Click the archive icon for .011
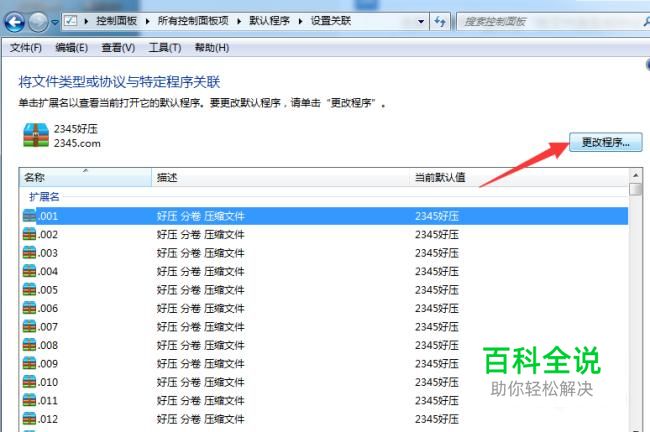 tap(29, 400)
